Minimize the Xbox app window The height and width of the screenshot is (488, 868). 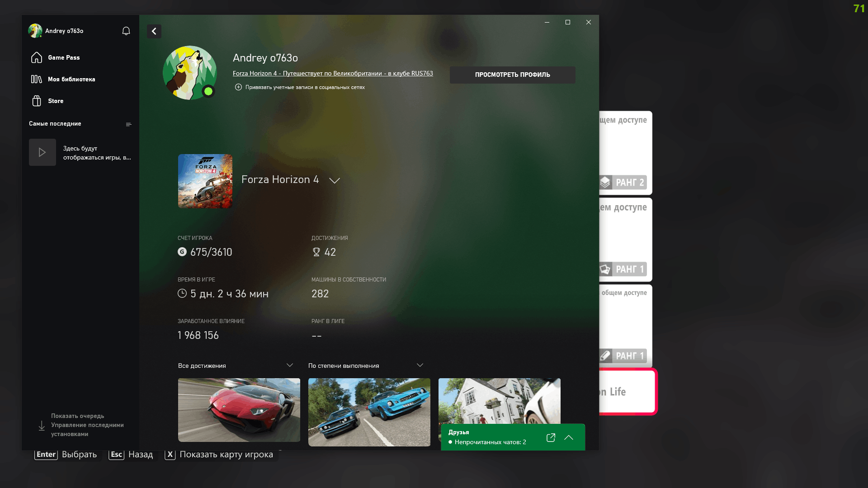tap(547, 22)
